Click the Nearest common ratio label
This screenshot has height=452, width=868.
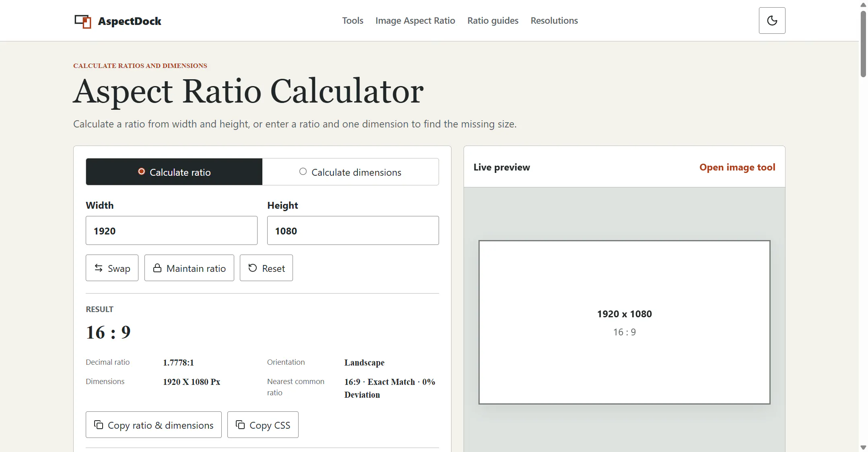tap(296, 387)
